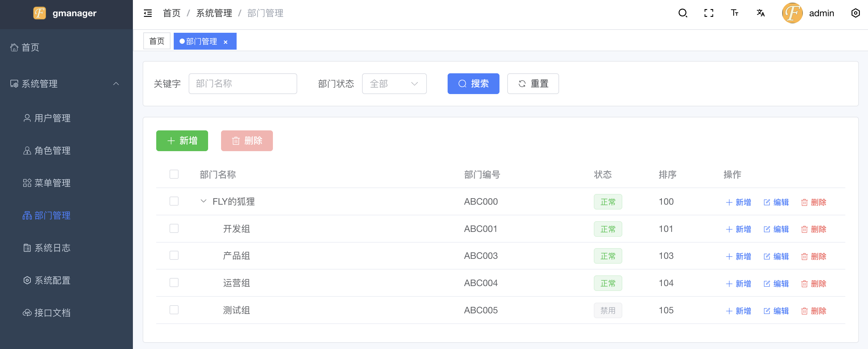Close the 部门管理 tab
The width and height of the screenshot is (868, 349).
[x=226, y=42]
